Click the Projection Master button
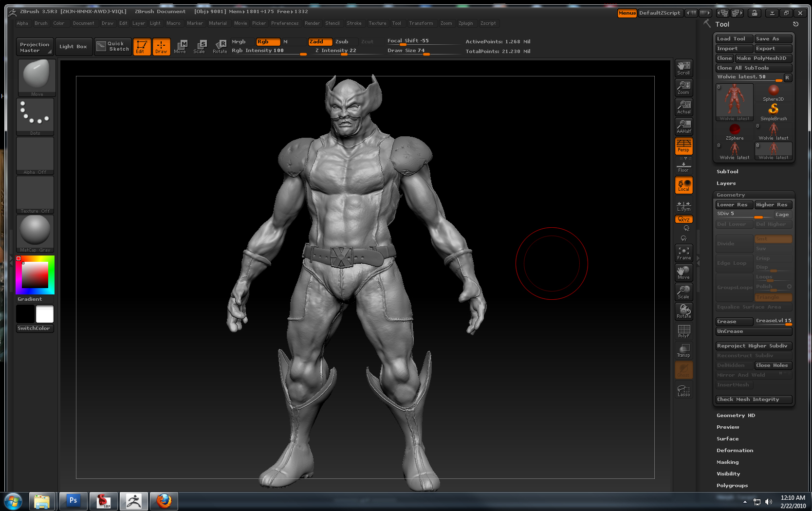The image size is (812, 511). (x=35, y=47)
